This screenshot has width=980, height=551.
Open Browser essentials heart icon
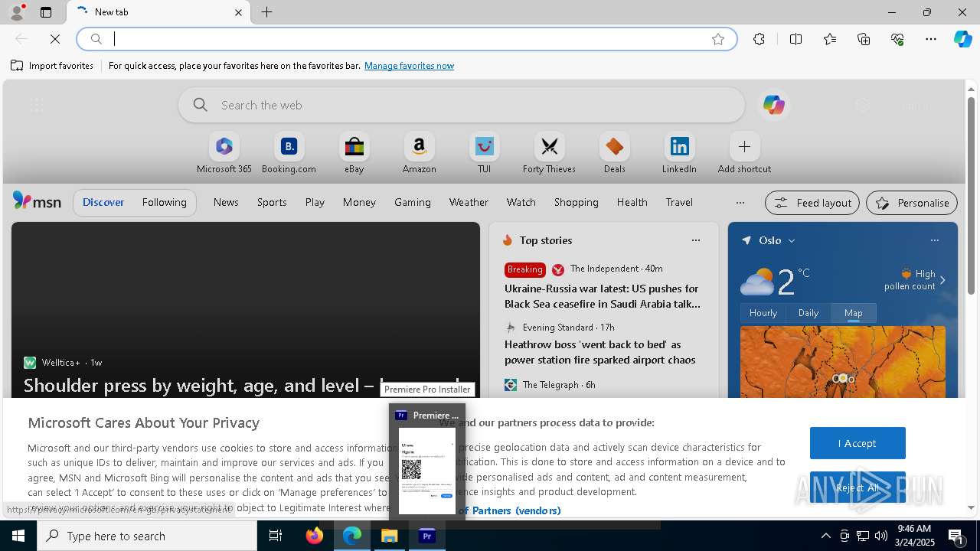click(x=897, y=39)
